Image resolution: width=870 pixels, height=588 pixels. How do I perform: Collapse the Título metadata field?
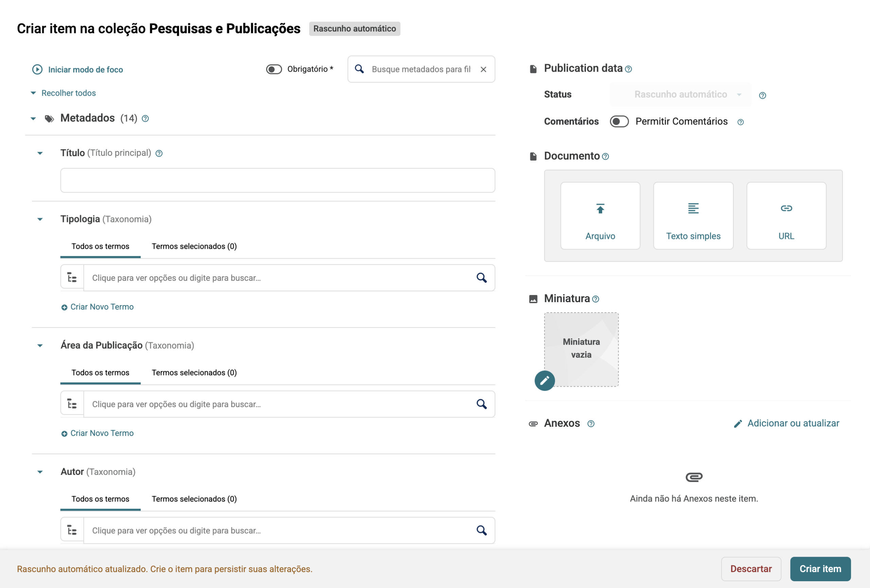(x=40, y=153)
